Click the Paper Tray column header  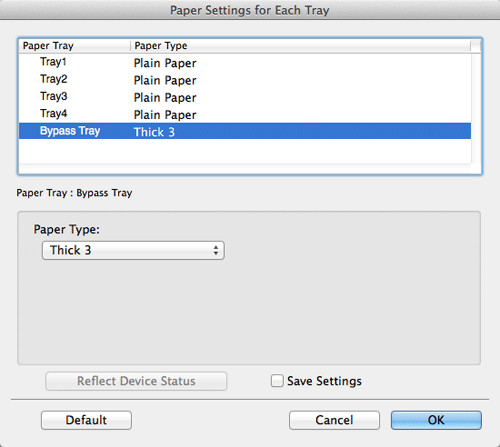point(74,46)
